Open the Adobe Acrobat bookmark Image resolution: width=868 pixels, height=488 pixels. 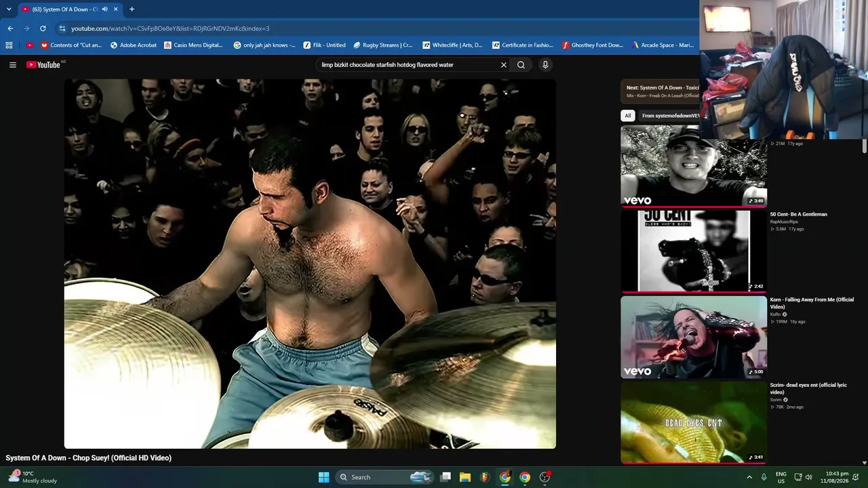pos(134,45)
